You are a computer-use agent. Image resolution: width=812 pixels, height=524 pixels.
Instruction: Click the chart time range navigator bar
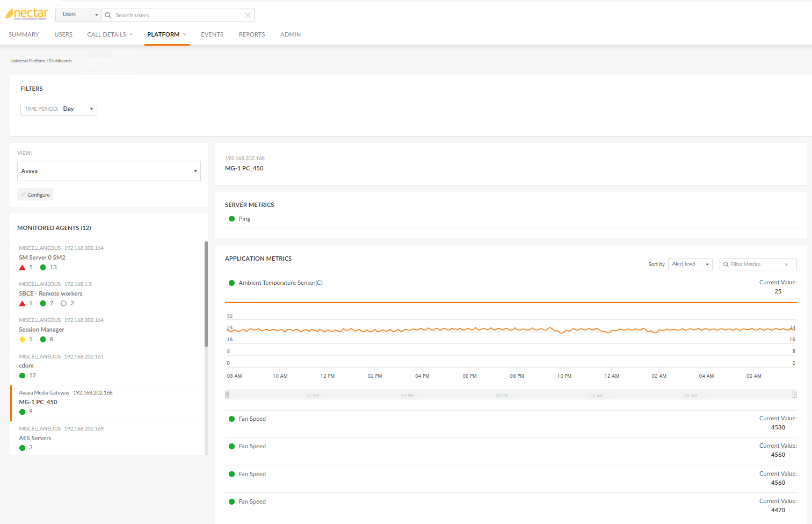pyautogui.click(x=511, y=394)
